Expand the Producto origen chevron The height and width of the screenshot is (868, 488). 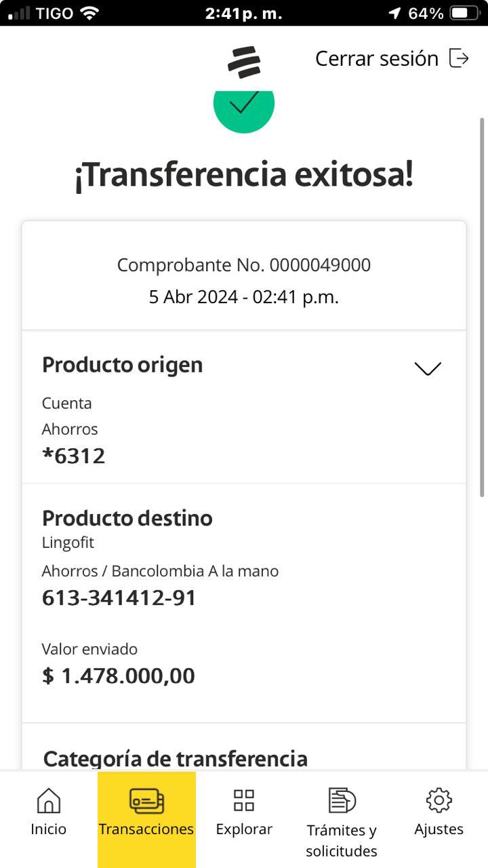[x=428, y=368]
